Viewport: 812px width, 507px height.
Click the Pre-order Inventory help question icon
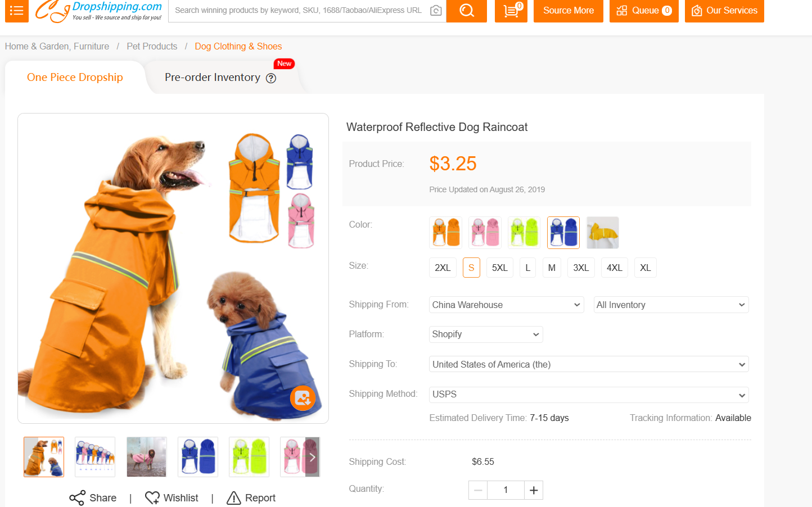point(271,78)
